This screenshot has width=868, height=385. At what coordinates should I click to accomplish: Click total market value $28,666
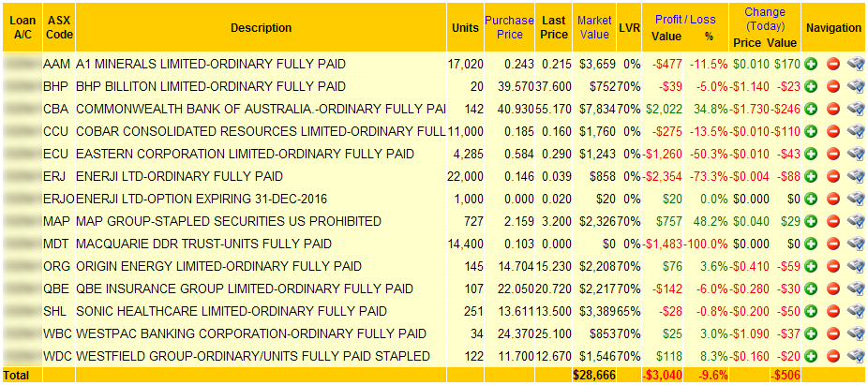pyautogui.click(x=594, y=375)
